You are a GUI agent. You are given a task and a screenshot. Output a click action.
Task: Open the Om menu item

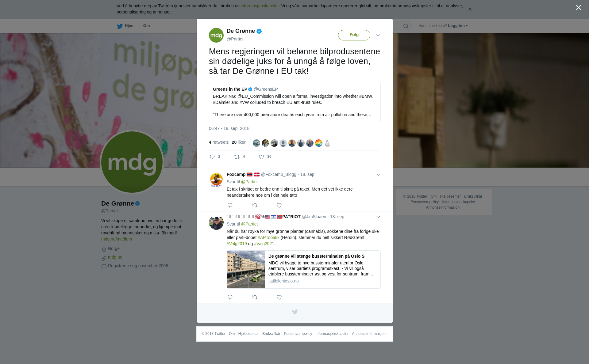[146, 26]
